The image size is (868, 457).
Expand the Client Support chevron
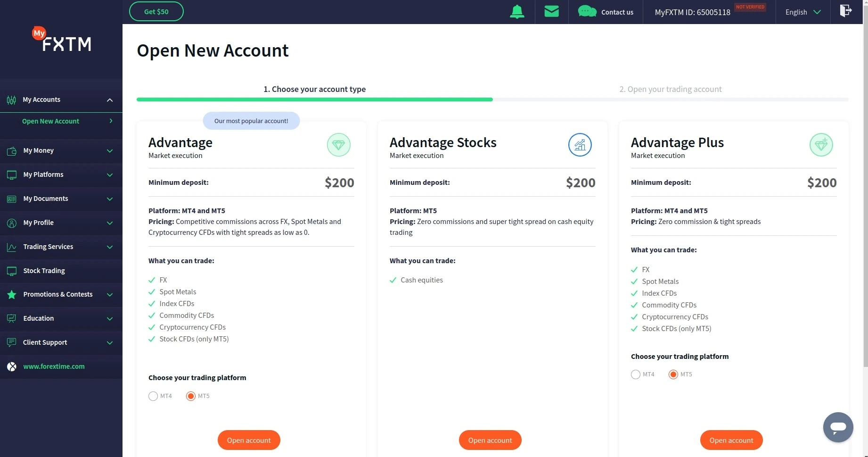(110, 343)
